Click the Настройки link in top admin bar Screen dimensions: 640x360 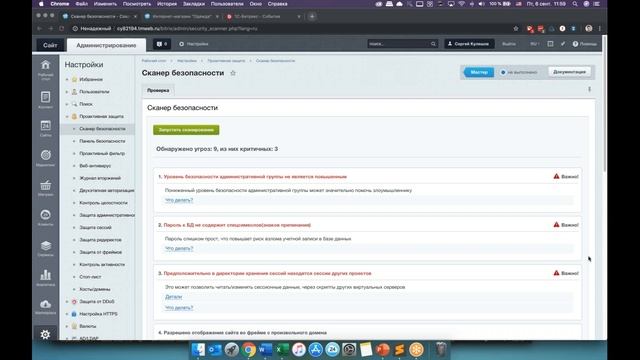pos(194,44)
